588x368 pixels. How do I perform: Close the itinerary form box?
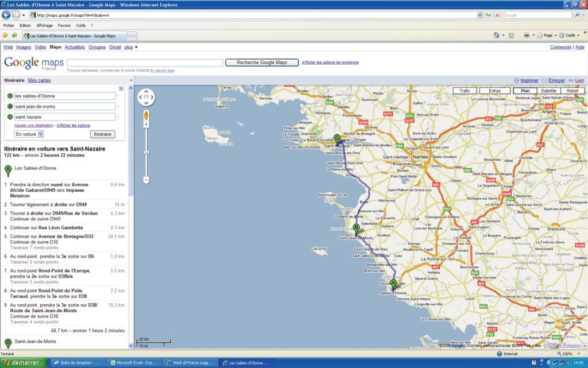(121, 88)
